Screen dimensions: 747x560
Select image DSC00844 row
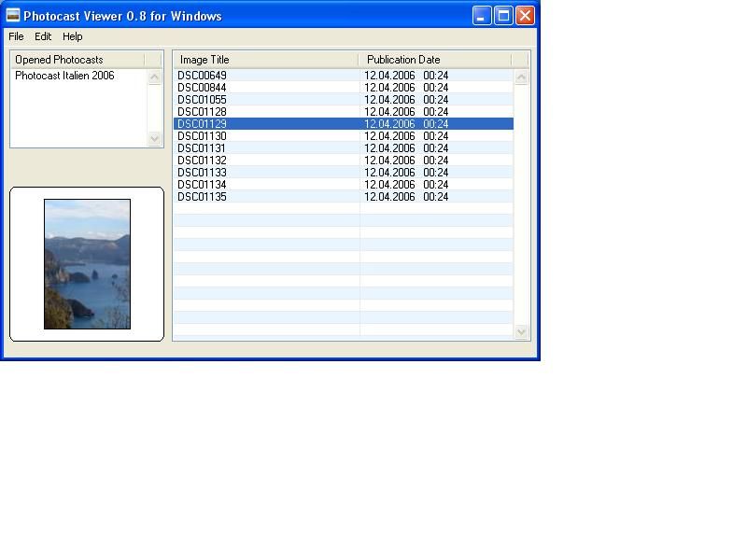[202, 88]
